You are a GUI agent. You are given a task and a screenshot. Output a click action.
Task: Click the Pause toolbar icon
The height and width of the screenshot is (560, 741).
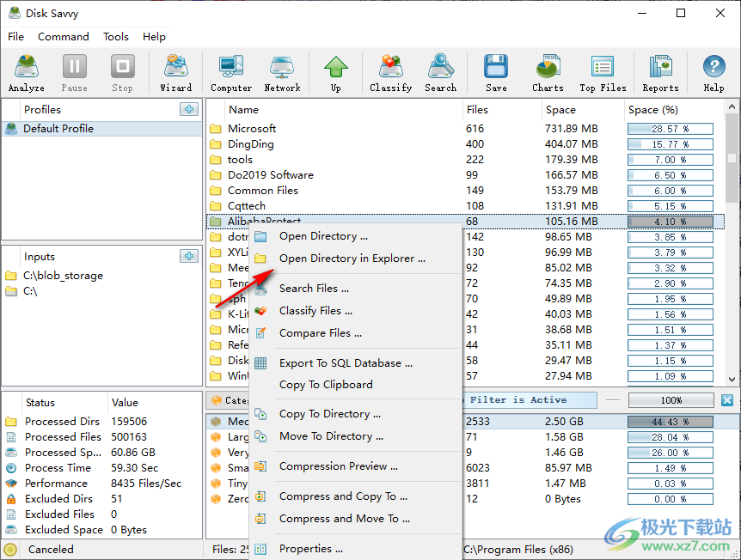(75, 73)
